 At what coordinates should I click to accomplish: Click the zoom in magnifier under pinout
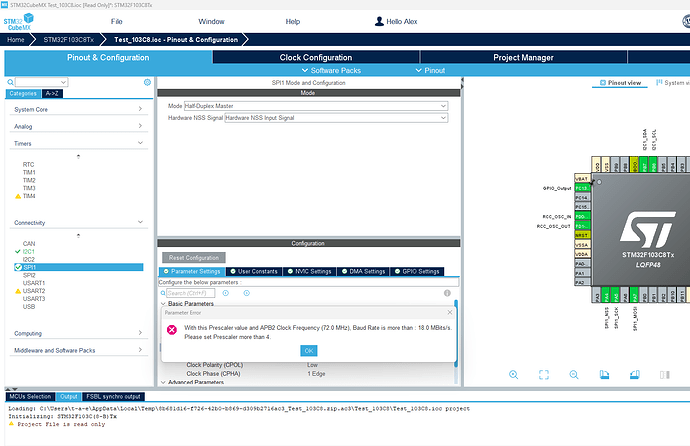(513, 375)
